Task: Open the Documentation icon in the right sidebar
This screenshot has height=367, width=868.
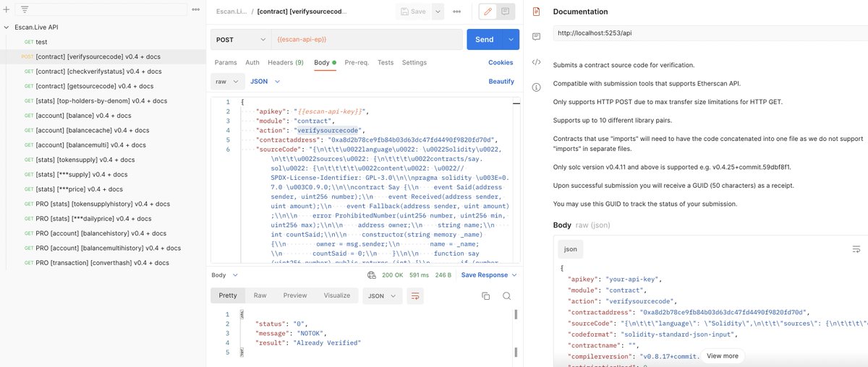Action: [536, 12]
